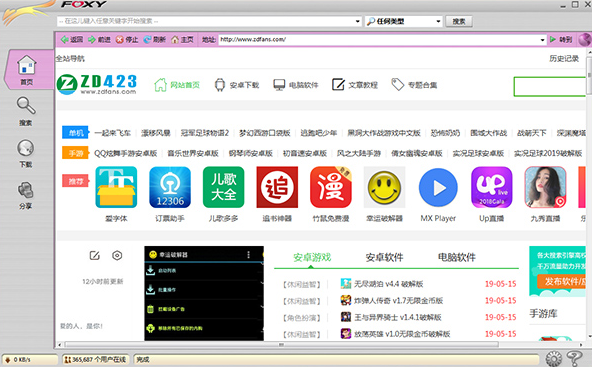Screen dimensions: 592x367
Task: Click the 0 KB/s speed indicator
Action: click(29, 359)
